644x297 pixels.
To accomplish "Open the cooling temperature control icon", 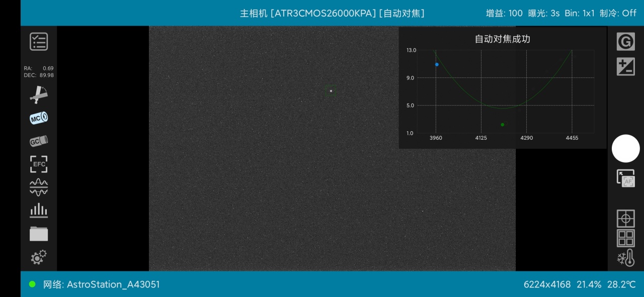I will (x=625, y=258).
